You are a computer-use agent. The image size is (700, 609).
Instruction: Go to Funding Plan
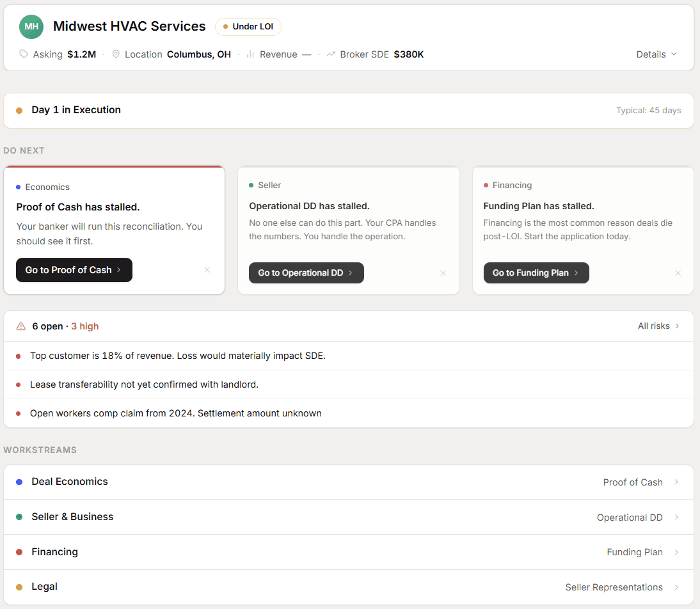tap(536, 273)
